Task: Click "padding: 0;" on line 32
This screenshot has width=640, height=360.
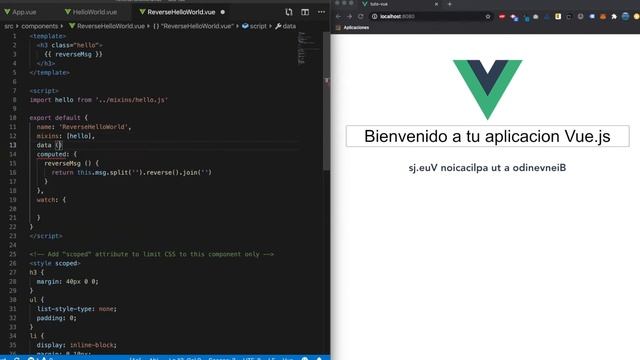Action: [56, 318]
